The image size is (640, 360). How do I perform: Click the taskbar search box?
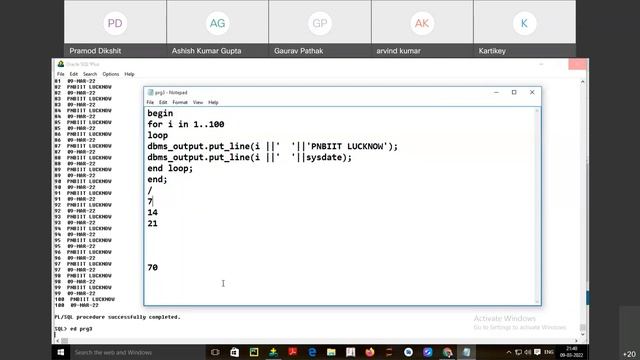click(x=137, y=352)
